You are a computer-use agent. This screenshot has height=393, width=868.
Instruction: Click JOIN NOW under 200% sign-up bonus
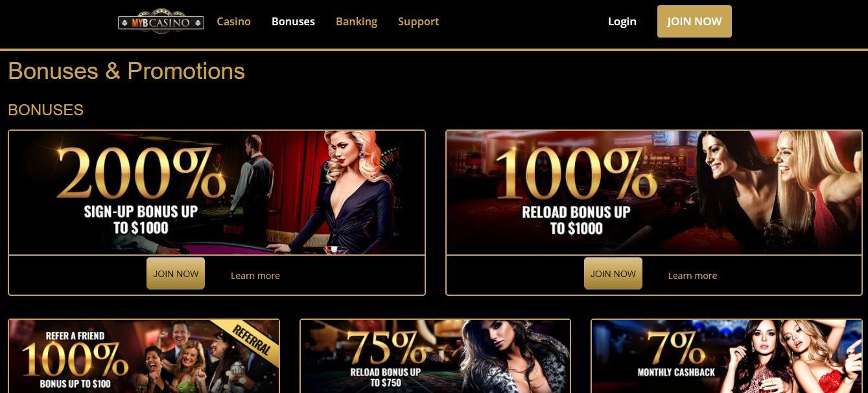(x=176, y=273)
